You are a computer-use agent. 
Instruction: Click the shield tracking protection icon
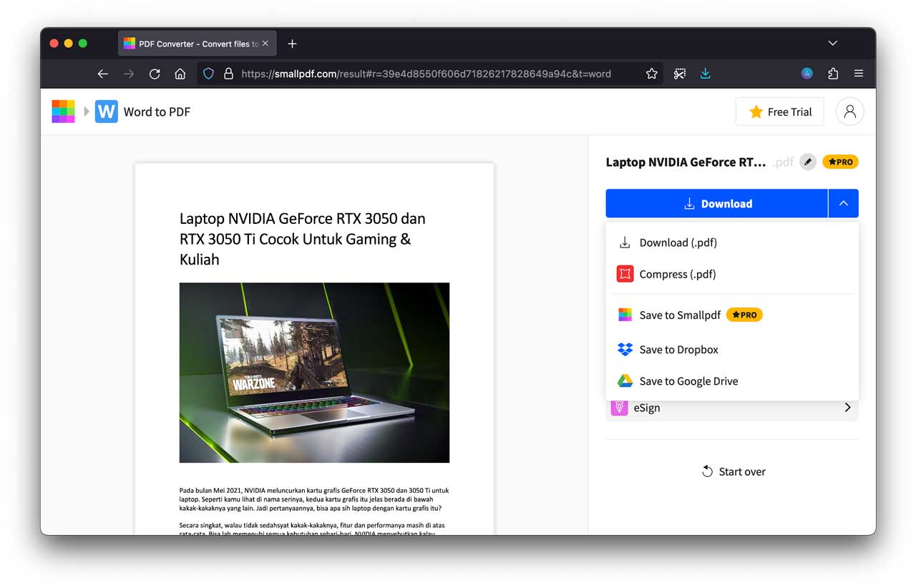coord(209,74)
